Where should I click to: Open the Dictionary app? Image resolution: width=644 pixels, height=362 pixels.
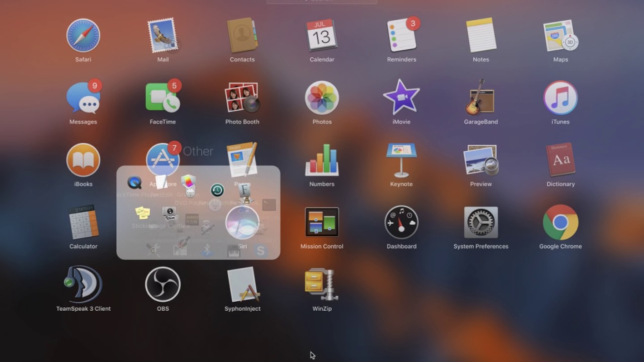[x=560, y=160]
